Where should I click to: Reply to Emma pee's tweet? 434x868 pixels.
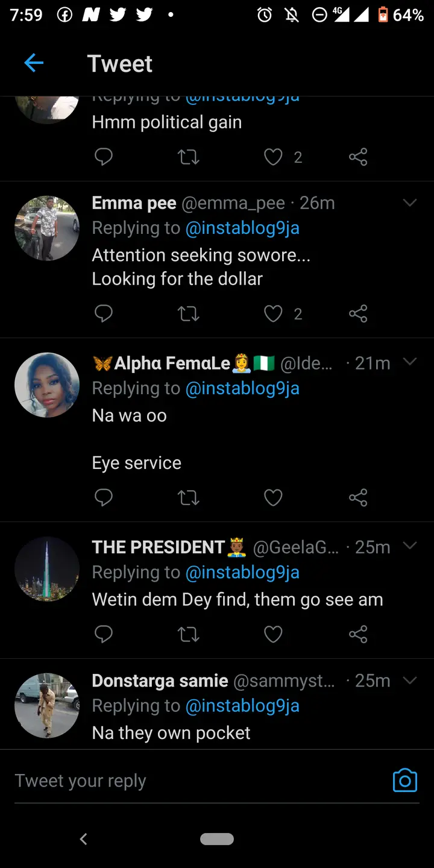[104, 314]
